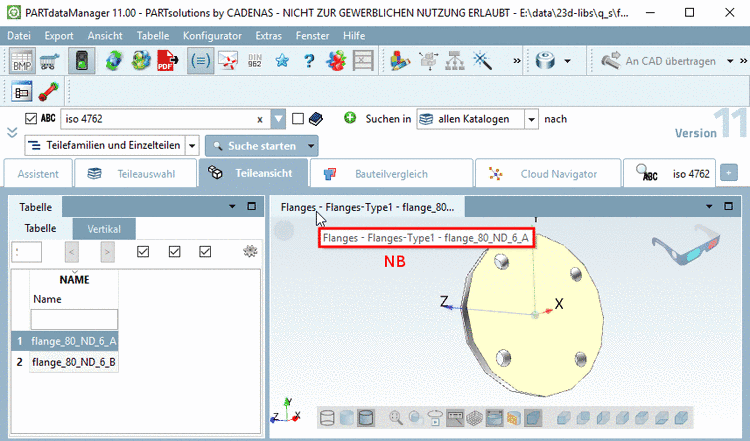Switch to the Vertikal table tab
Viewport: 750px width, 441px height.
click(104, 229)
